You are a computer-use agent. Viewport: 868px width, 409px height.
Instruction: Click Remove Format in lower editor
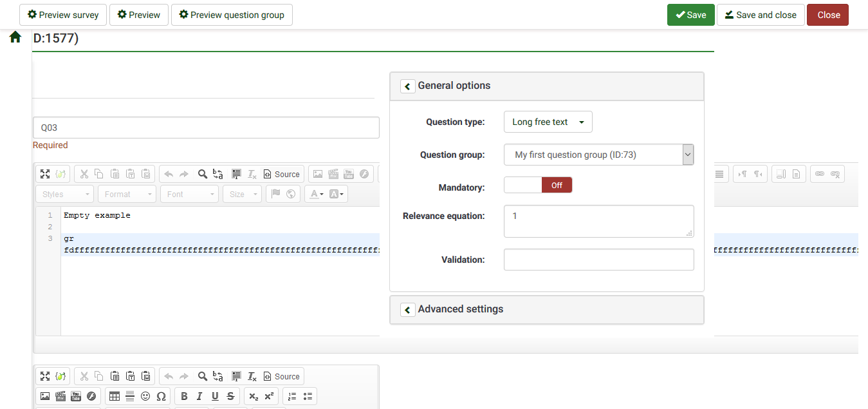coord(252,376)
